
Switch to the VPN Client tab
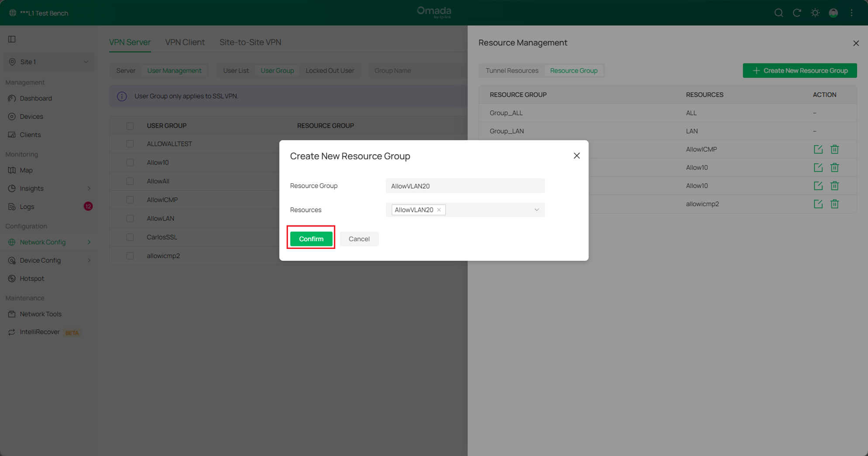(185, 42)
